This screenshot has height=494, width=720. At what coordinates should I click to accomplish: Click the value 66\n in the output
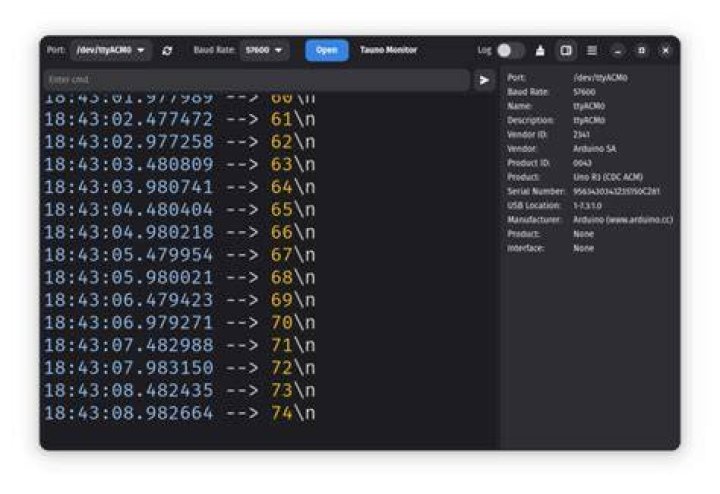[x=292, y=232]
